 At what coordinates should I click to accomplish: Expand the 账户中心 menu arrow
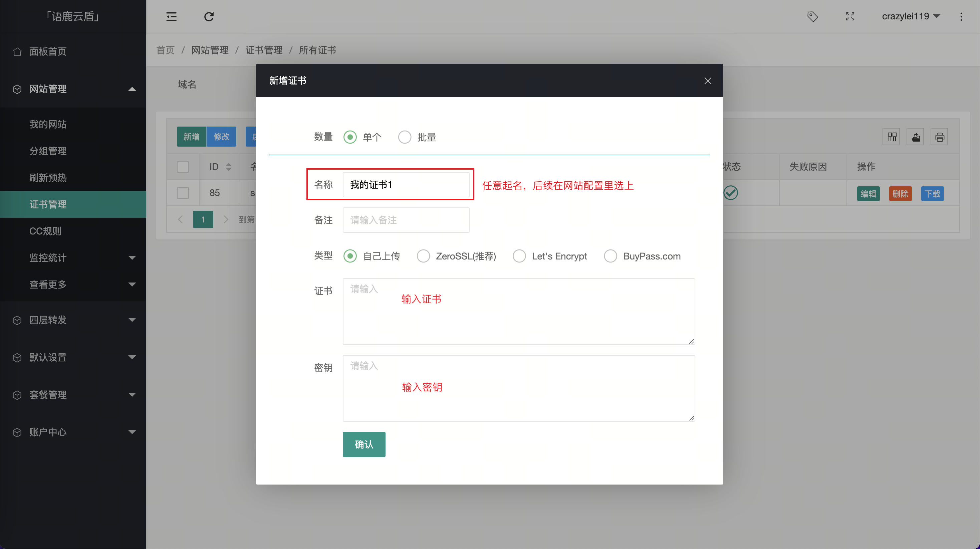pos(132,432)
